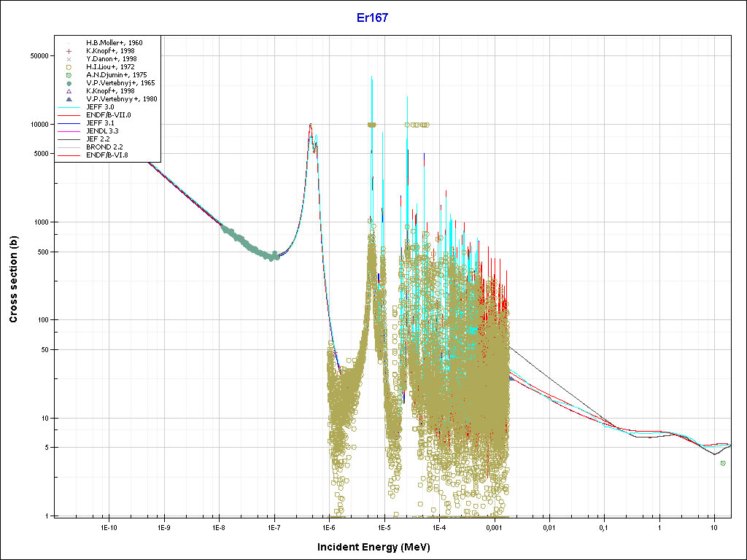Click the JEF 2.2 legend entry text
747x560 pixels.
pos(100,139)
